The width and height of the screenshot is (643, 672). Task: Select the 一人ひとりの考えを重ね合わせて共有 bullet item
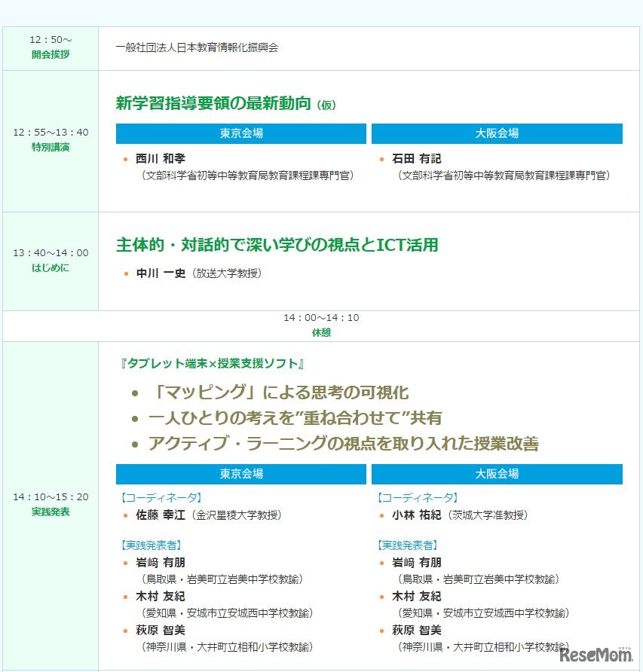point(295,418)
